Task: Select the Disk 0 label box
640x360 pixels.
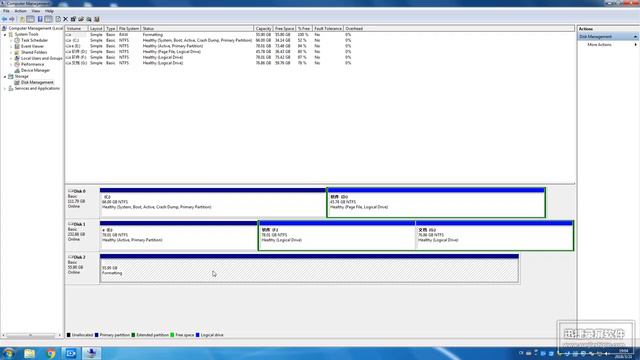Action: (x=82, y=202)
